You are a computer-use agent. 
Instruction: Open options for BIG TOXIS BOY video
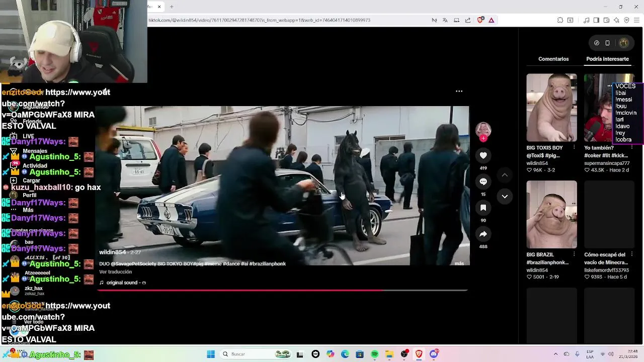pyautogui.click(x=574, y=148)
